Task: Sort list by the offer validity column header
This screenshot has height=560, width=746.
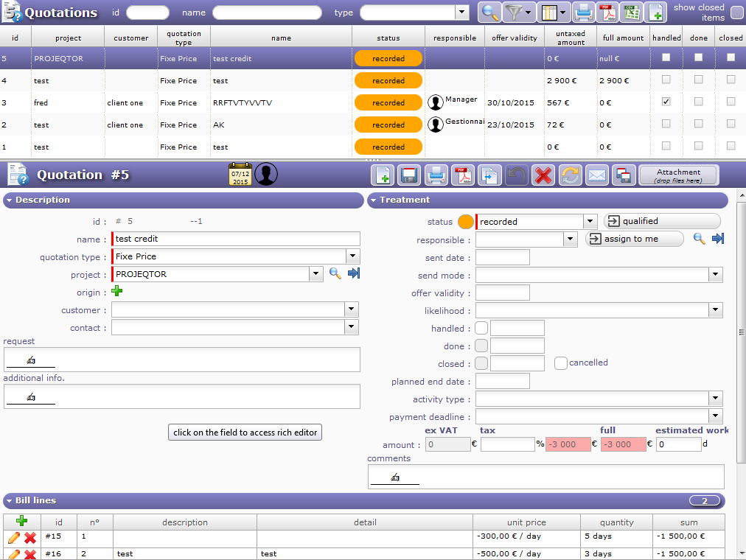Action: [515, 38]
